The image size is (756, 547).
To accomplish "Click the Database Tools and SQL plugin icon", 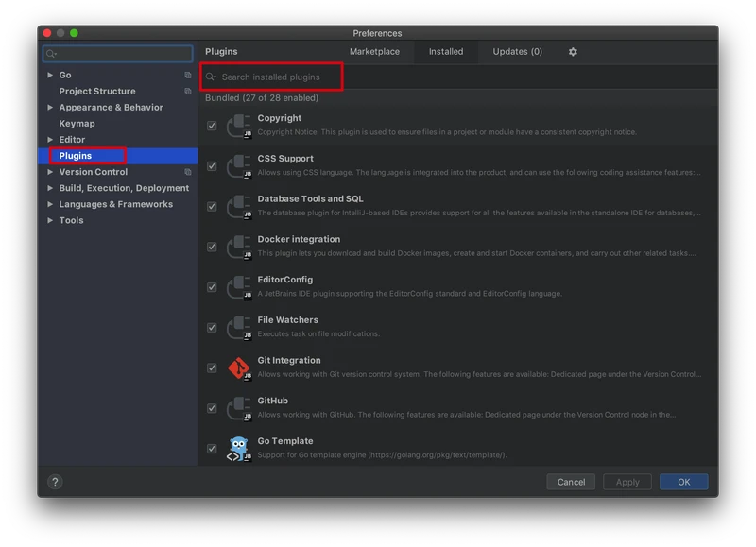I will [x=238, y=207].
